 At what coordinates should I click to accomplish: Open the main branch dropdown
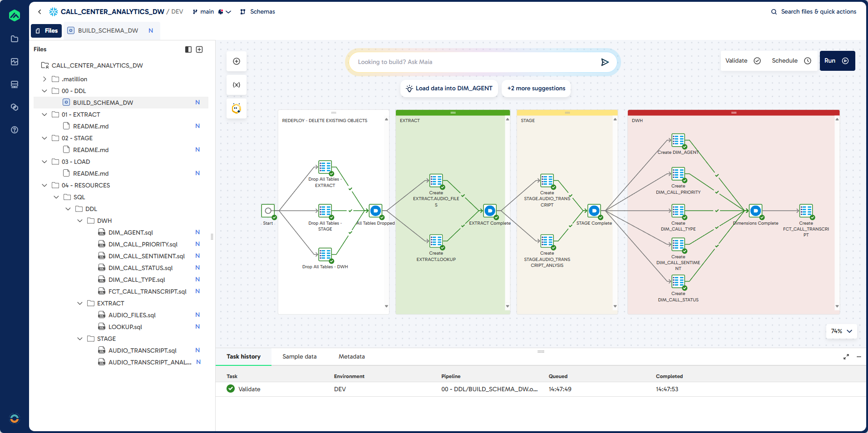[x=212, y=12]
